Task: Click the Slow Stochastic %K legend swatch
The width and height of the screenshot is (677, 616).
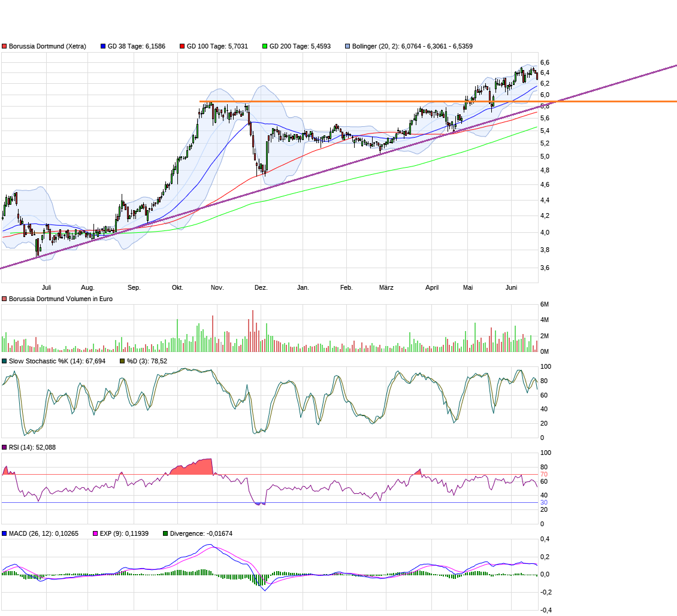Action: [4, 361]
